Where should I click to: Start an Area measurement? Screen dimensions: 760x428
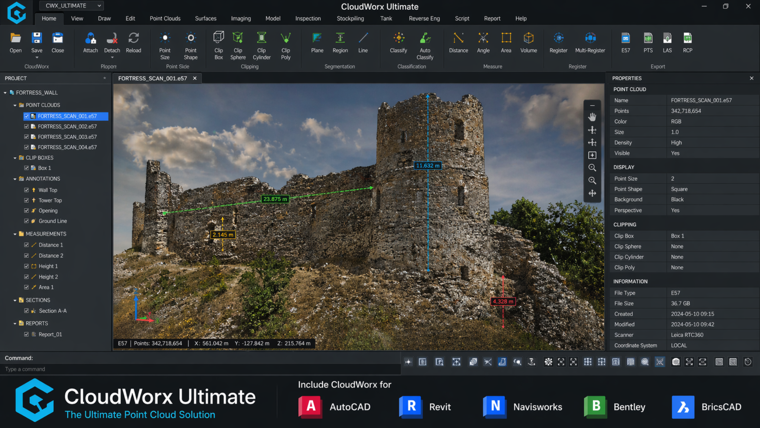[506, 38]
